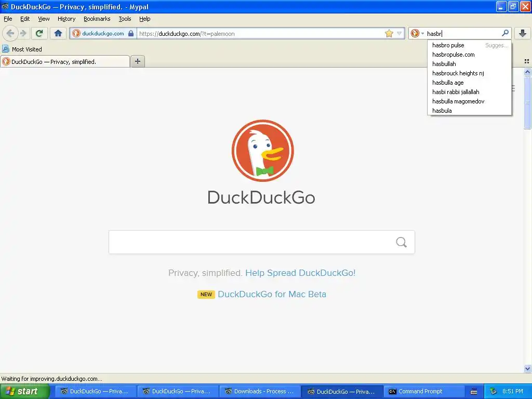Open the Tools menu
The image size is (532, 399).
(125, 19)
